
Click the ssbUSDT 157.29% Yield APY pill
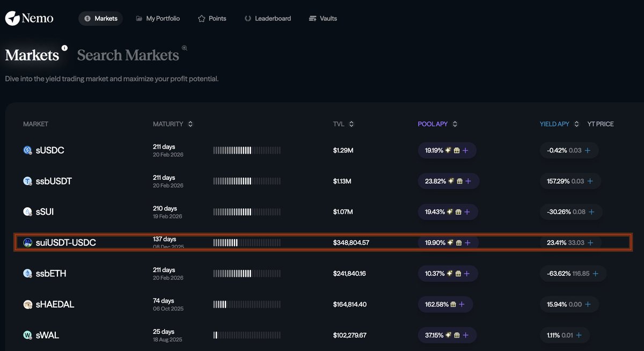click(570, 181)
